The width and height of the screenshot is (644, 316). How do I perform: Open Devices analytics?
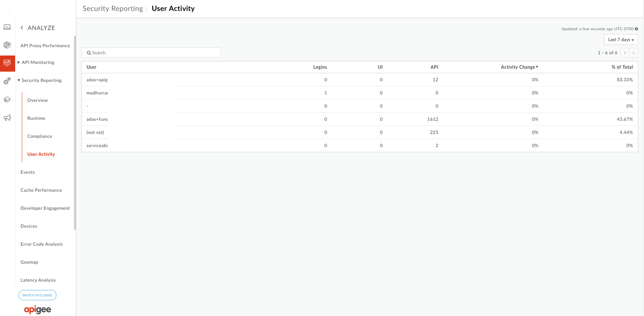[29, 226]
